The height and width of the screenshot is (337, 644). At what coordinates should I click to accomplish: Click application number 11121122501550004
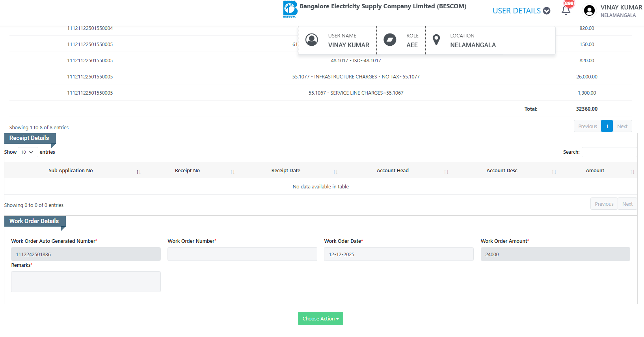pyautogui.click(x=90, y=28)
